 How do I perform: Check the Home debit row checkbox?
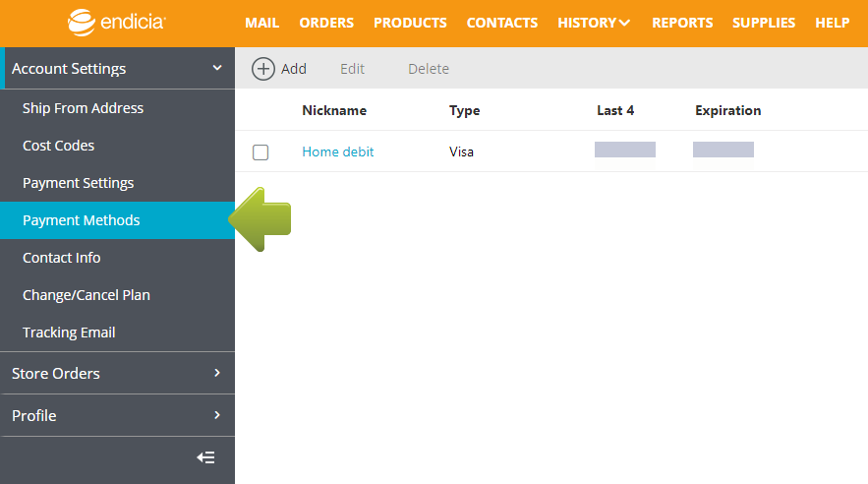tap(260, 152)
